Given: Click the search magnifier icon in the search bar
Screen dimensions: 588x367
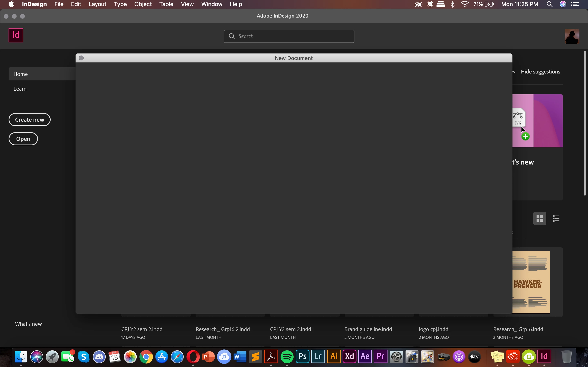Looking at the screenshot, I should coord(232,36).
